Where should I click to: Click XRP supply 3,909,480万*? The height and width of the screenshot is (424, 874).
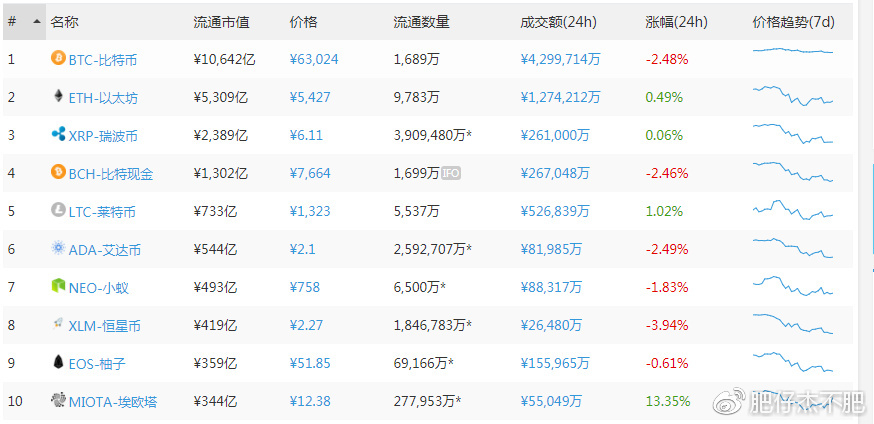pyautogui.click(x=433, y=135)
